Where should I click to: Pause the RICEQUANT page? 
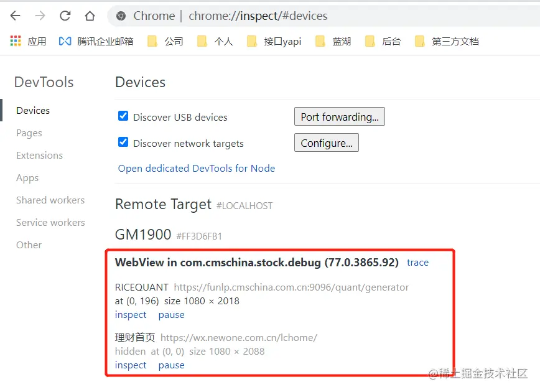click(171, 315)
